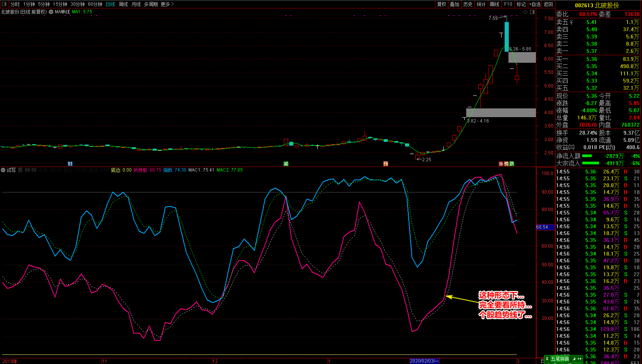Switch to 周线 weekly chart tab

pyautogui.click(x=123, y=4)
